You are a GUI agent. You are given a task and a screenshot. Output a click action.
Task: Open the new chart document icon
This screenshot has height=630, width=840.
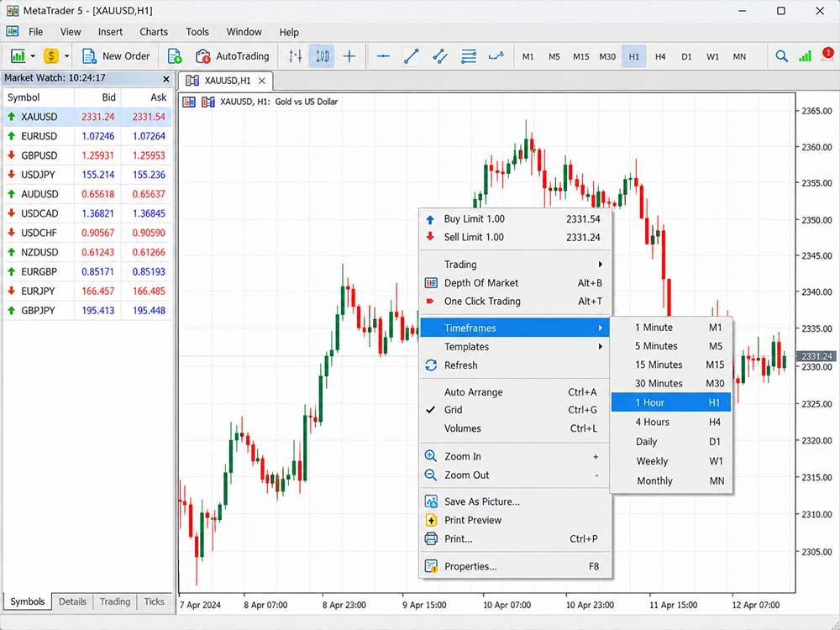175,56
